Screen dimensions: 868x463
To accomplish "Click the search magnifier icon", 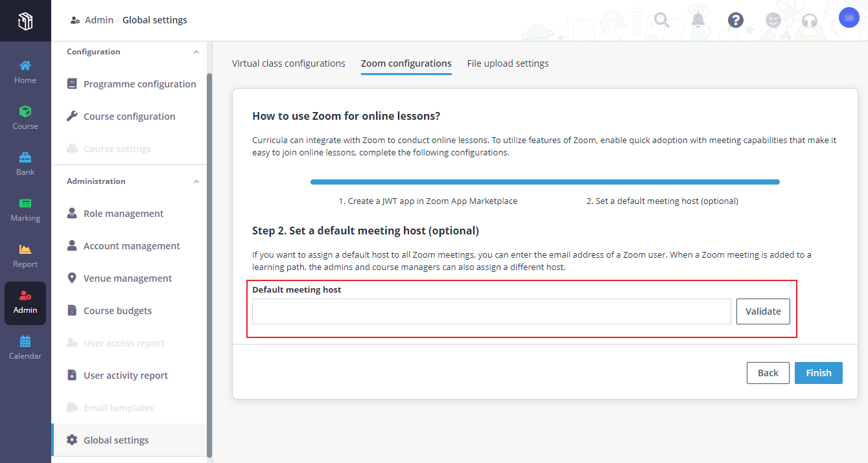I will [662, 20].
